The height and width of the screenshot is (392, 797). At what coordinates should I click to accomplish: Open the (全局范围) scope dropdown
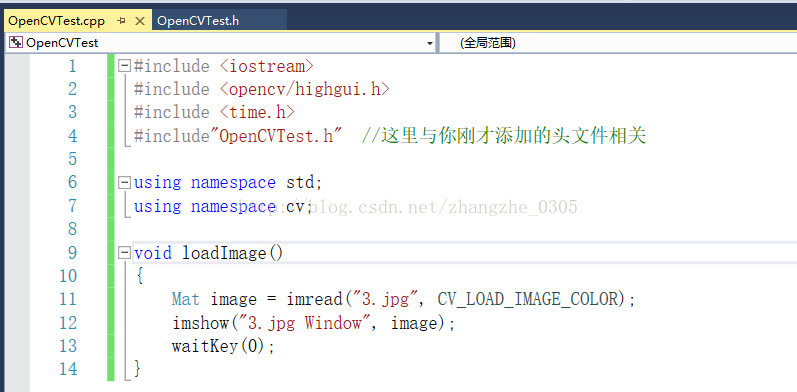[x=618, y=43]
